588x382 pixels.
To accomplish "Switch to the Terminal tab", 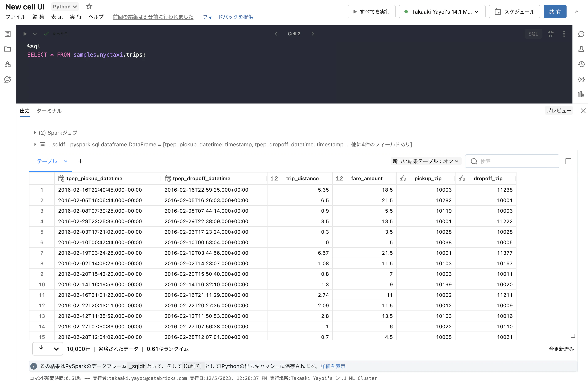I will pos(49,111).
